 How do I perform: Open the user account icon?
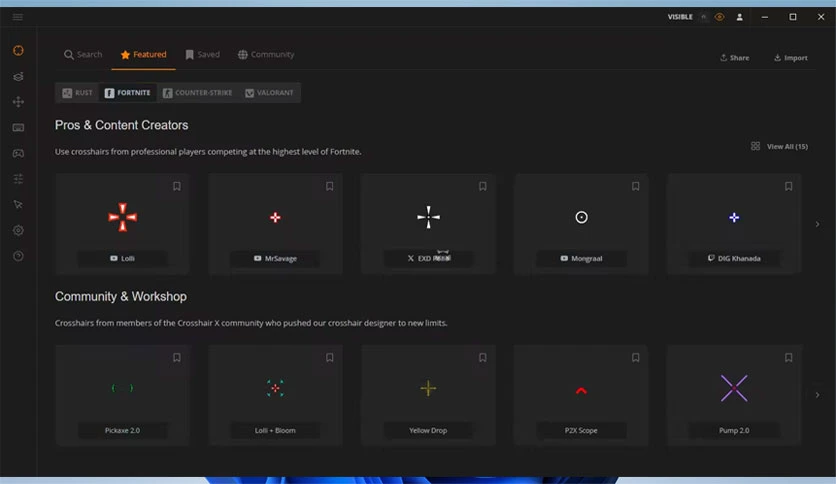click(x=739, y=17)
